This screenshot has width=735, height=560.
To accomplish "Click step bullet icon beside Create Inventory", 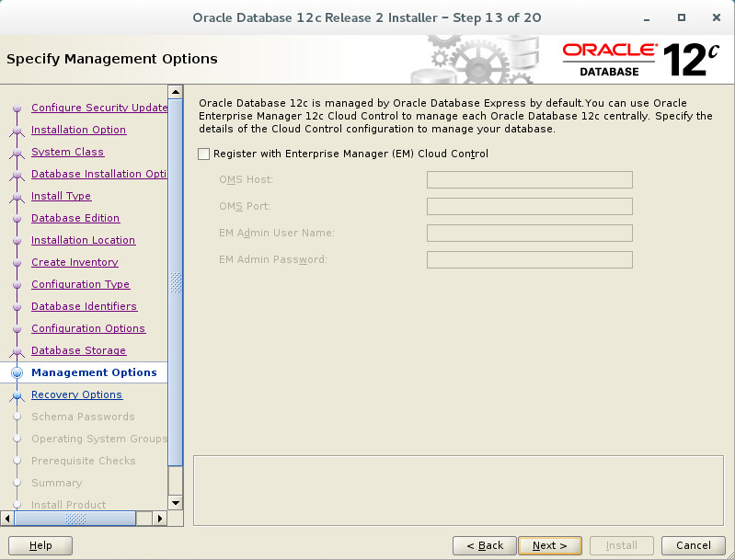I will (x=17, y=262).
